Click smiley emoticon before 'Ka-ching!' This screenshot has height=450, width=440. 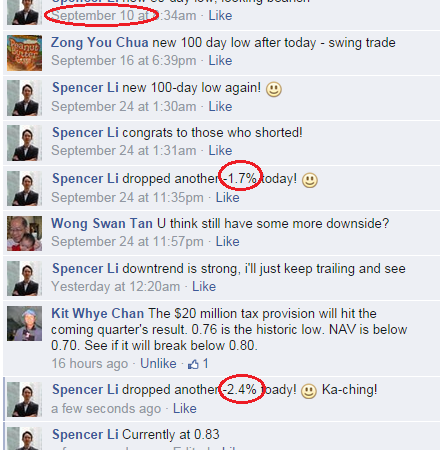click(309, 391)
